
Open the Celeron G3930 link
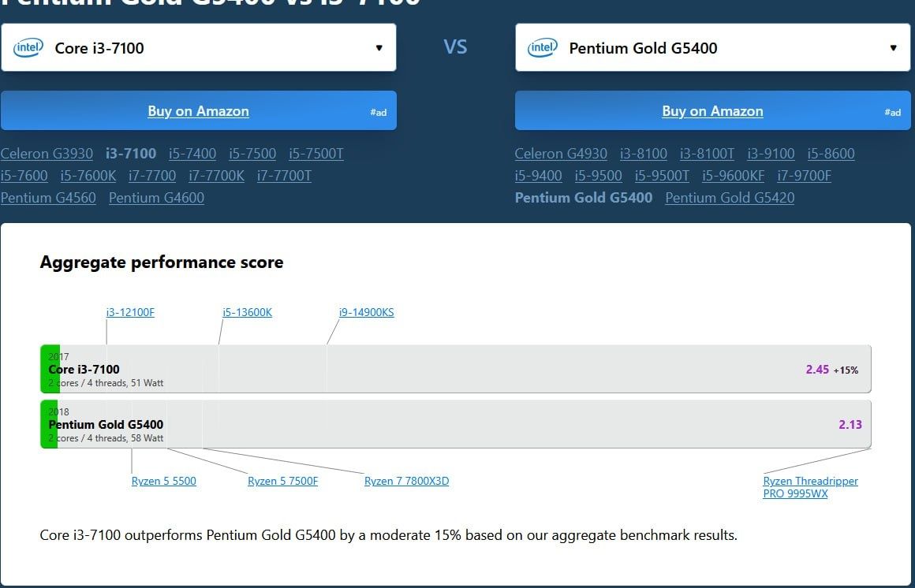pyautogui.click(x=47, y=154)
